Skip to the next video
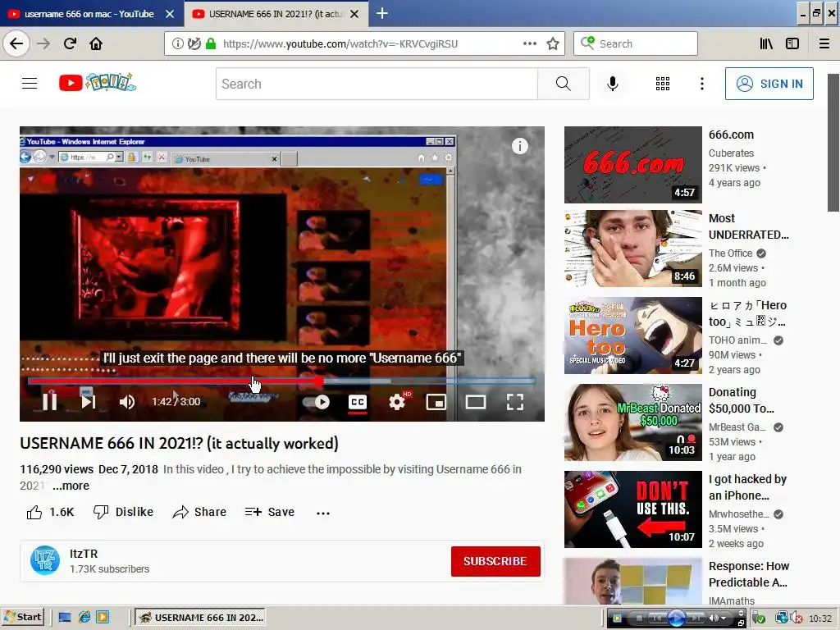 tap(89, 402)
